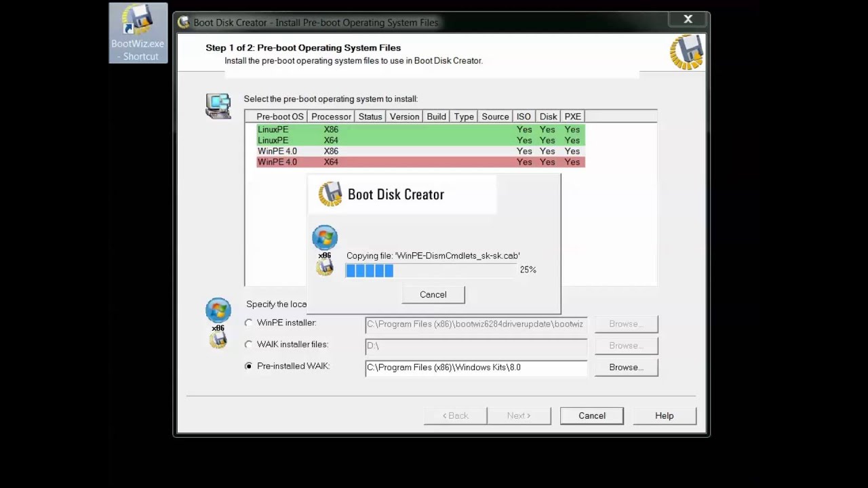Select the LinuxPE X64 row
868x488 pixels.
[x=420, y=140]
